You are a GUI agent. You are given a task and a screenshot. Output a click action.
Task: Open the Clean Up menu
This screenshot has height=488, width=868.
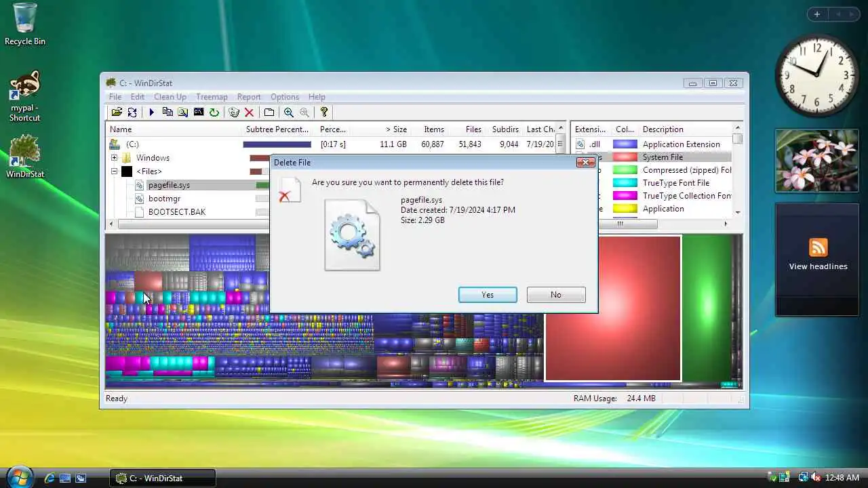[170, 97]
